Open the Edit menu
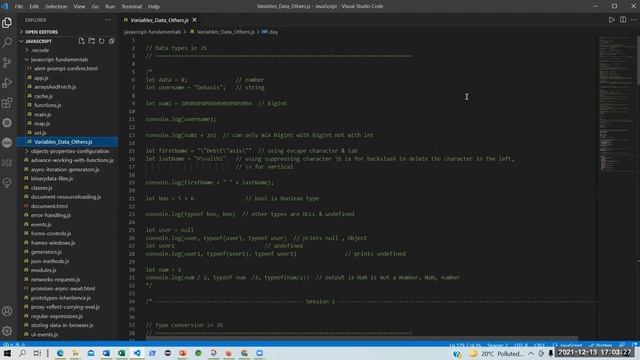Image resolution: width=640 pixels, height=360 pixels. 34,7
